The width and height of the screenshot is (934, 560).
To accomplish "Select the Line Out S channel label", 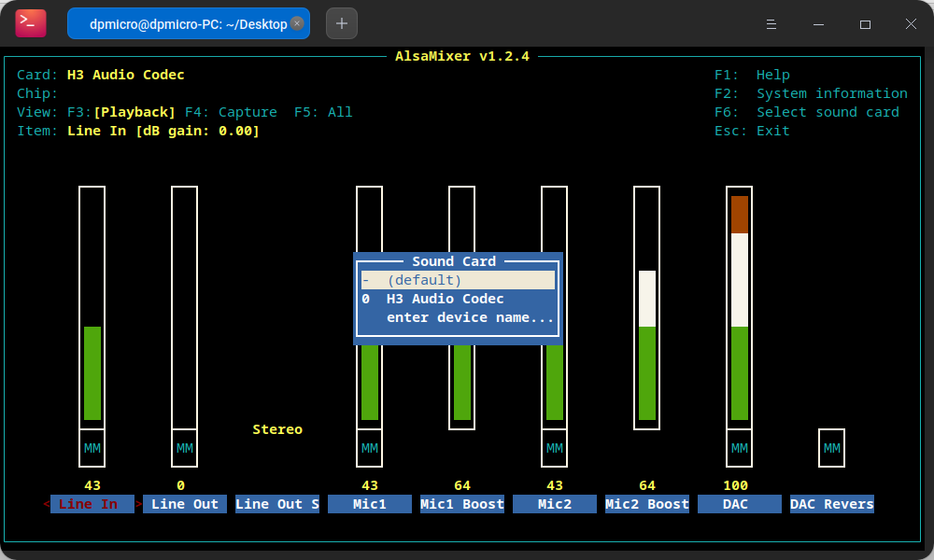I will pos(277,504).
